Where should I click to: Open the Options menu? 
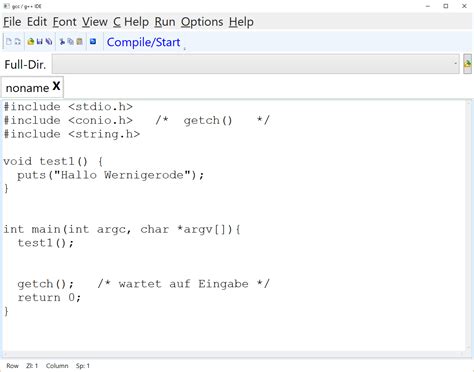[x=202, y=22]
